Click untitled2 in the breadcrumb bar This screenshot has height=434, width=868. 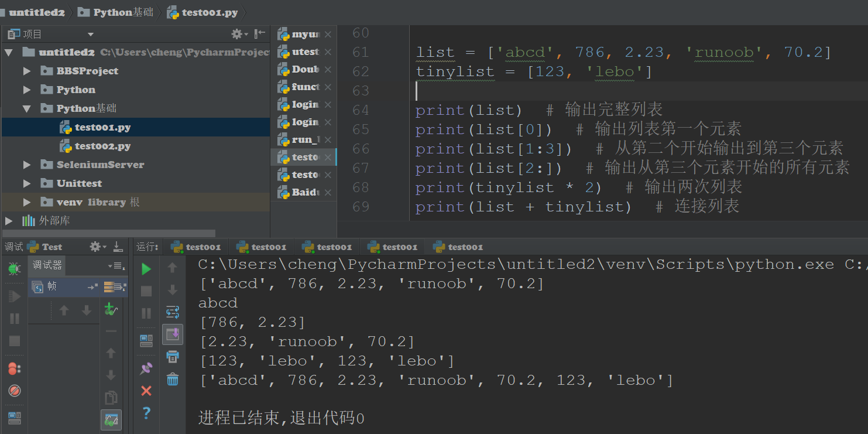click(36, 12)
